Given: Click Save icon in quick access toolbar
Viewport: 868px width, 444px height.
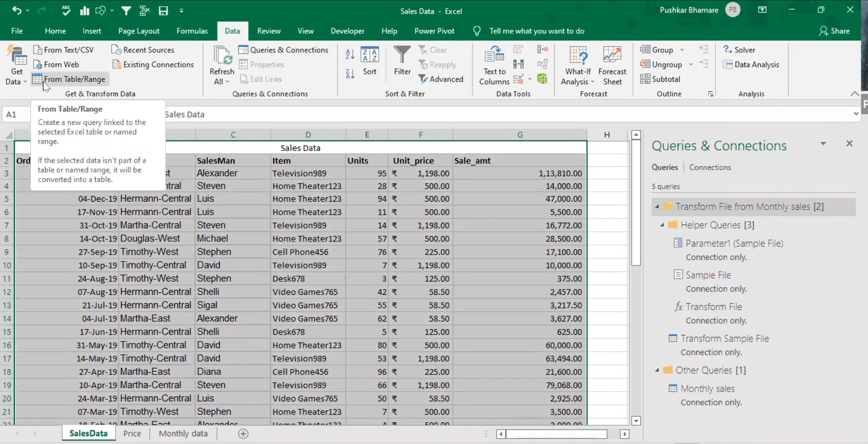Looking at the screenshot, I should tap(163, 11).
